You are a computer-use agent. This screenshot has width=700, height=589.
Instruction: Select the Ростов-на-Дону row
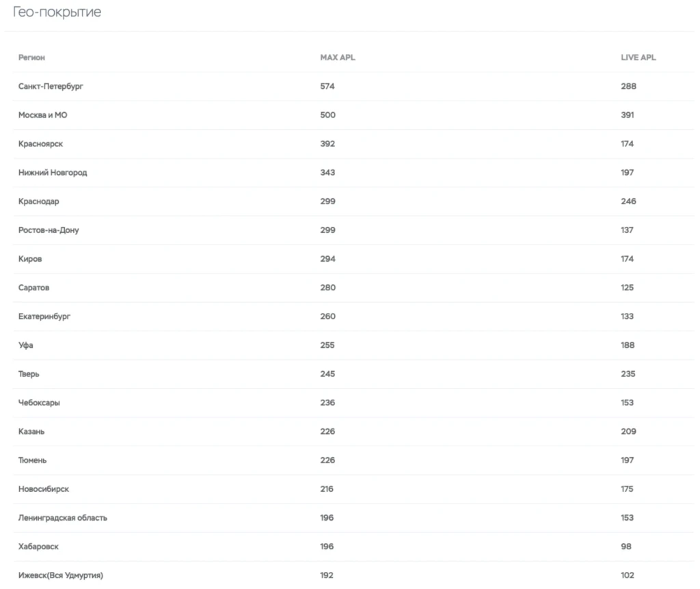point(353,230)
